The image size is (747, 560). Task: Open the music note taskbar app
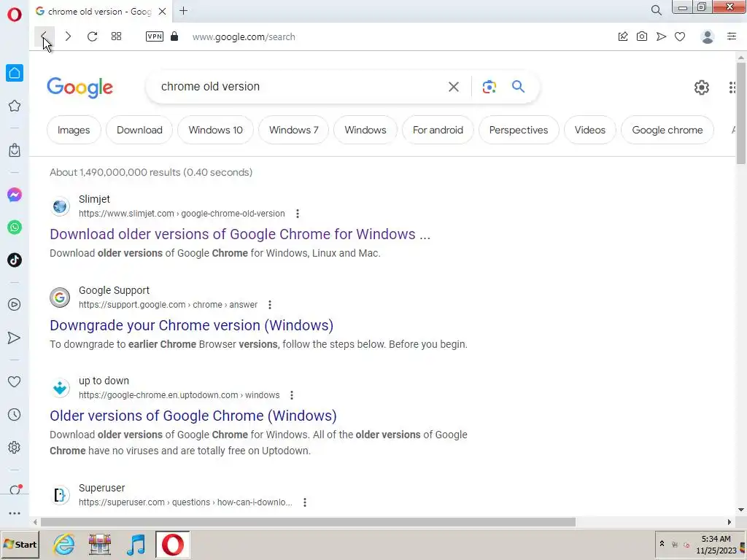point(136,544)
